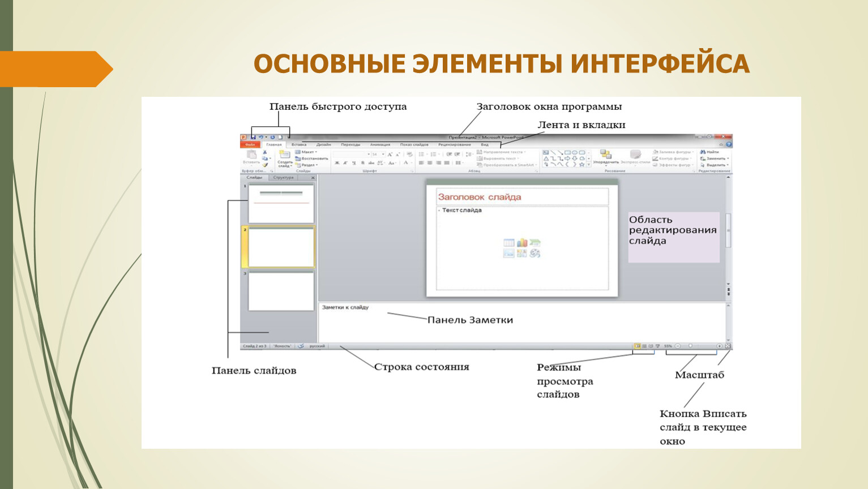Image resolution: width=868 pixels, height=489 pixels.
Task: Click the Упорядочить arrange icon
Action: click(x=605, y=156)
